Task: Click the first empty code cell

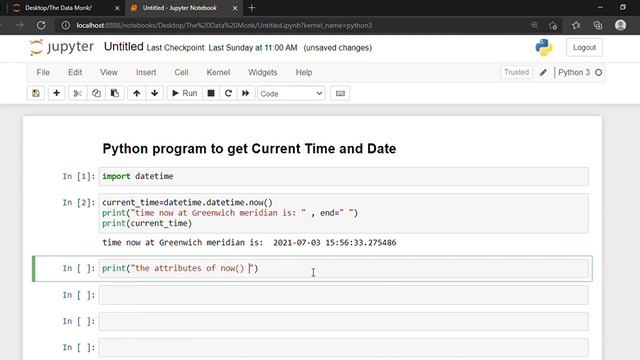Action: 343,295
